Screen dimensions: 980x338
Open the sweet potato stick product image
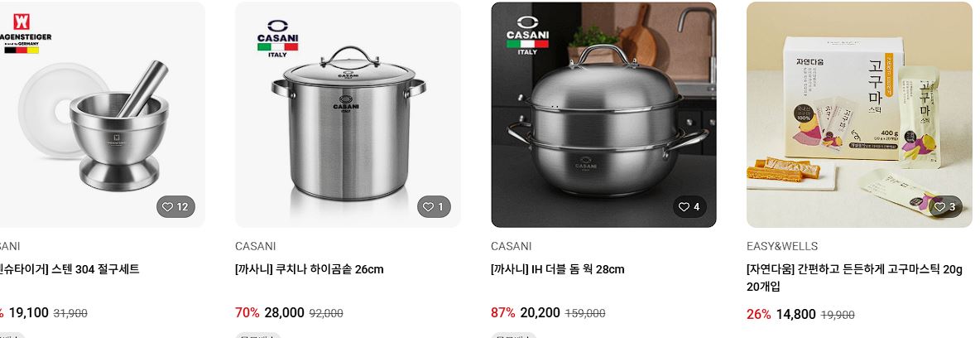859,114
